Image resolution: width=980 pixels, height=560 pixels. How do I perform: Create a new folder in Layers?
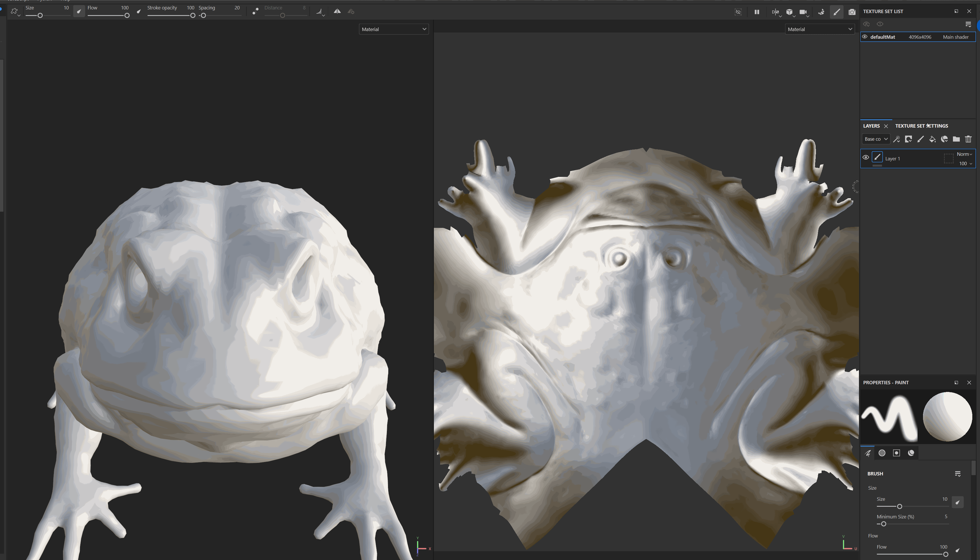956,139
